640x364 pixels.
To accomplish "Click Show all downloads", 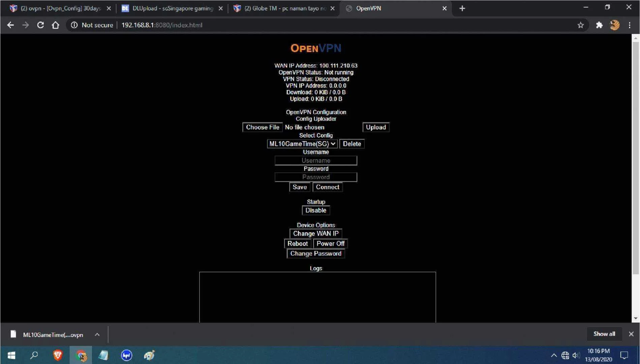I will [x=604, y=334].
